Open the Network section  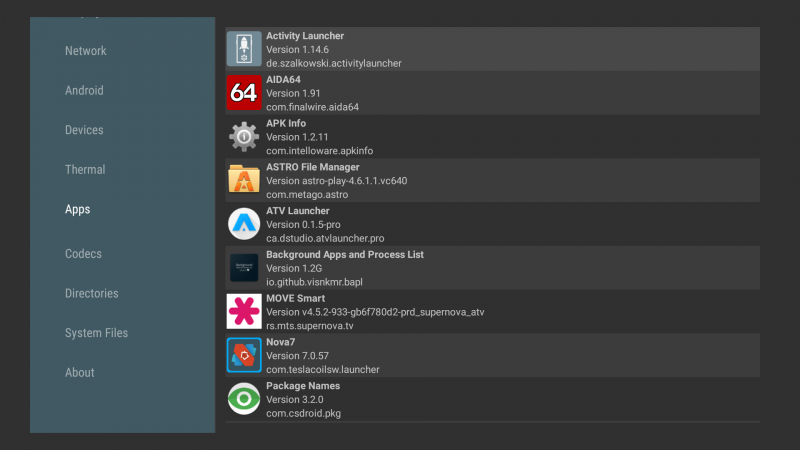coord(86,51)
